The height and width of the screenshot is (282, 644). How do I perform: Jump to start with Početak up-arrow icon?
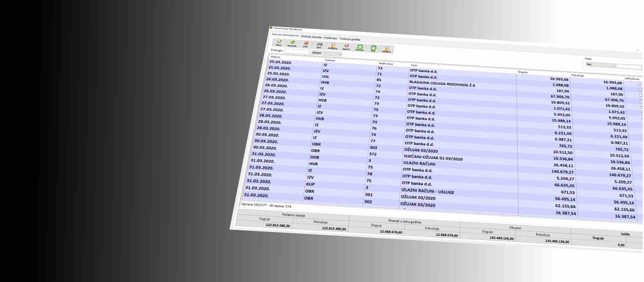[x=360, y=48]
